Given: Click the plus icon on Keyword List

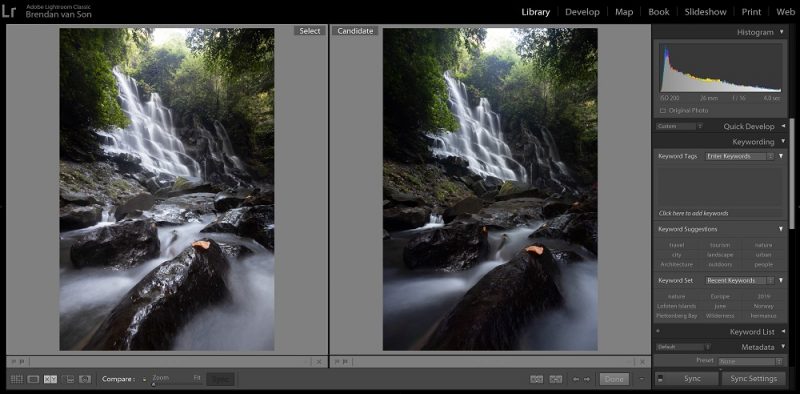Looking at the screenshot, I should (x=658, y=332).
